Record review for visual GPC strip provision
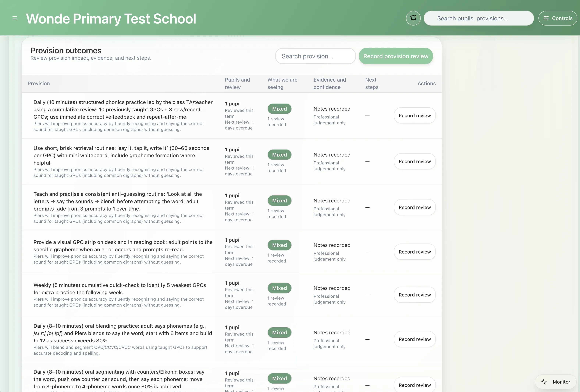This screenshot has height=392, width=580. [x=414, y=252]
